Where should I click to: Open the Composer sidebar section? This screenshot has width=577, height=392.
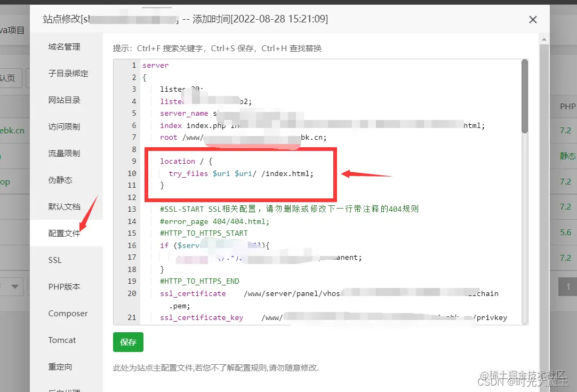tap(68, 314)
